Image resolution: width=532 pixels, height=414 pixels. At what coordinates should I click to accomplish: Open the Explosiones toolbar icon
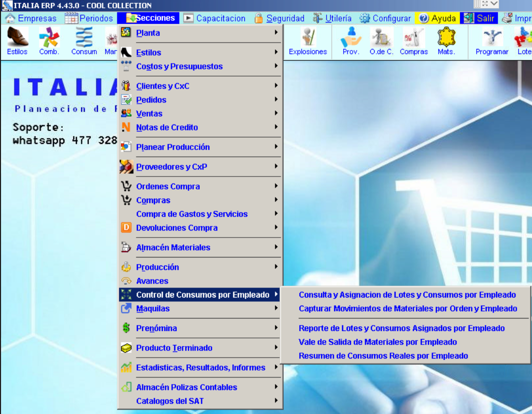tap(308, 41)
